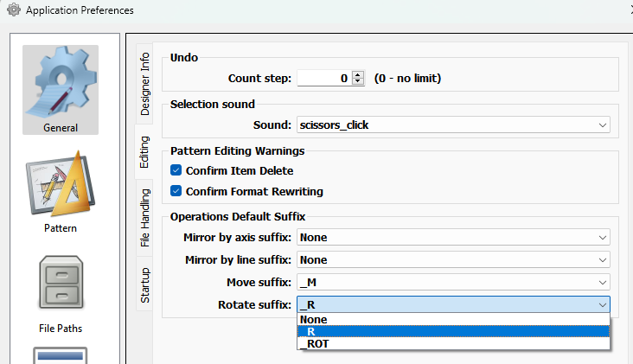Decrease Count step with the down arrow
The height and width of the screenshot is (364, 633).
click(358, 81)
